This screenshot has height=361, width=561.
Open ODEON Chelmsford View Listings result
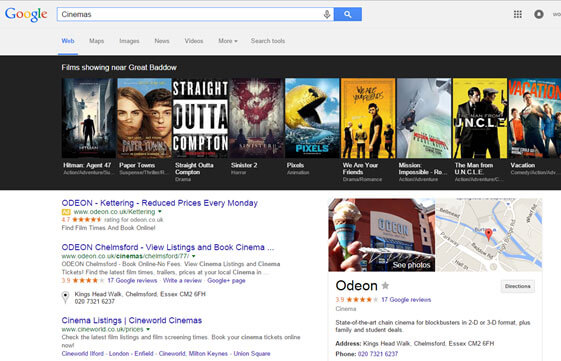coord(168,247)
